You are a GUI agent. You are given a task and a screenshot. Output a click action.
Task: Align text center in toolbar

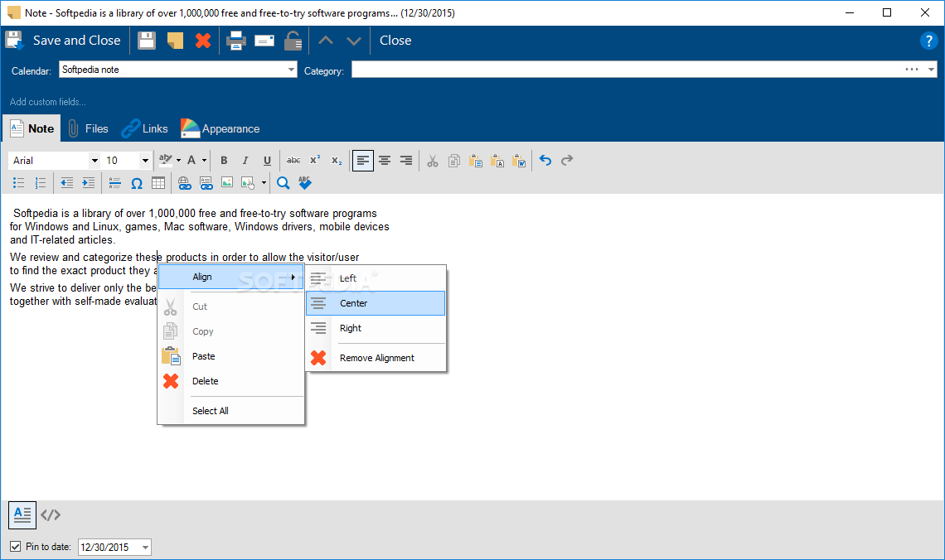click(x=385, y=160)
